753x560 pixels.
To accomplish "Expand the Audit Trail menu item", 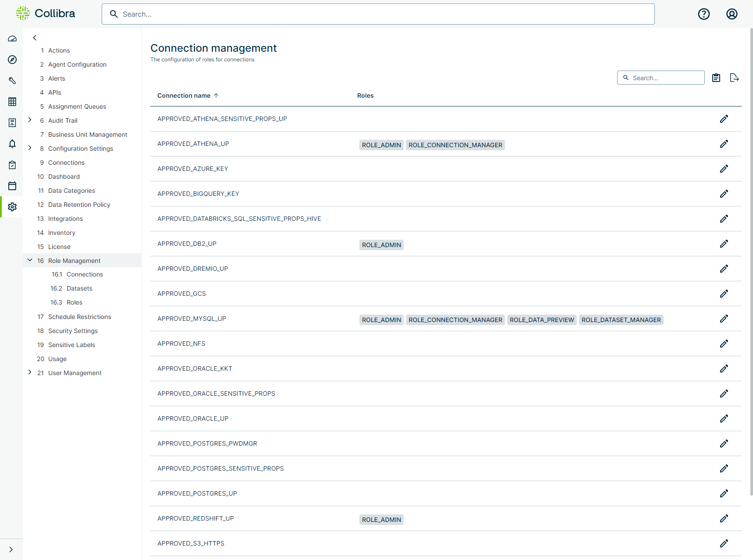I will coord(30,120).
